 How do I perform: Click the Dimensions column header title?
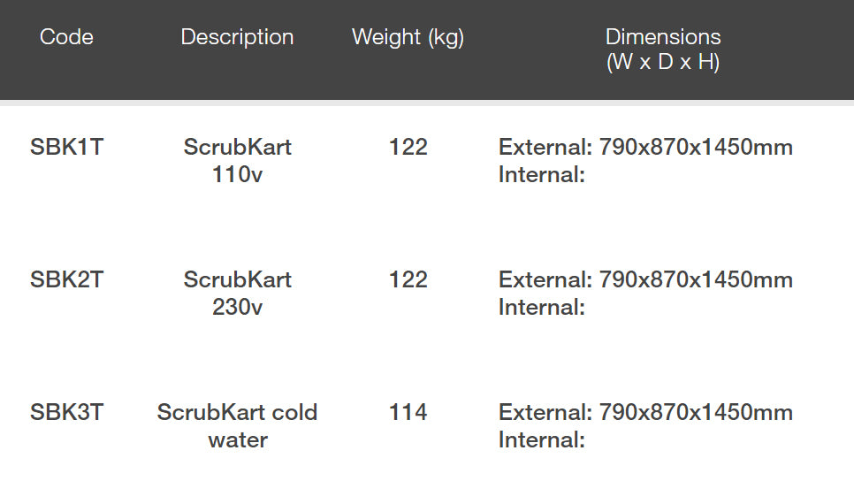(x=663, y=37)
